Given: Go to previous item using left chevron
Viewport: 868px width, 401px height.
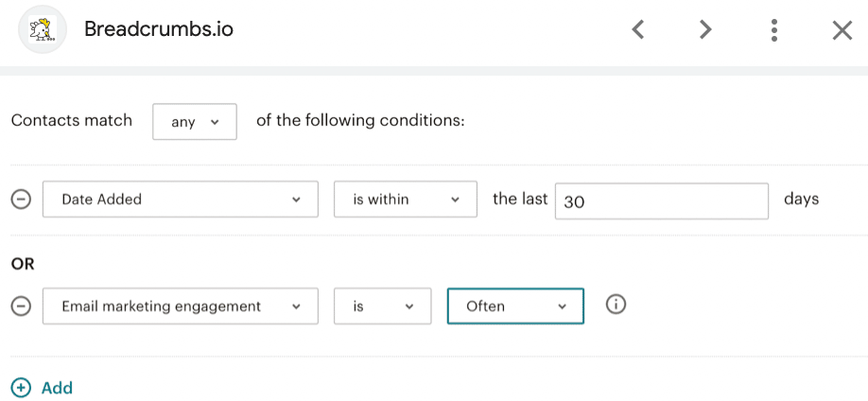Looking at the screenshot, I should 638,29.
